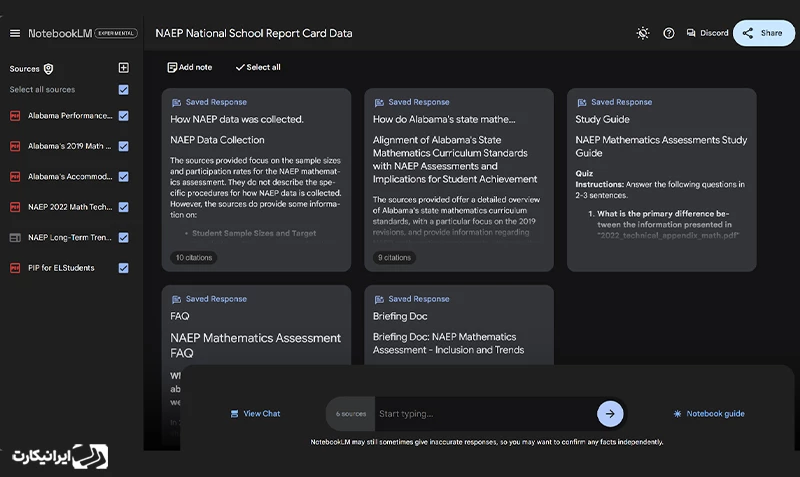Open the NAEP Long-Term Tren... source
The image size is (800, 477).
pos(70,238)
